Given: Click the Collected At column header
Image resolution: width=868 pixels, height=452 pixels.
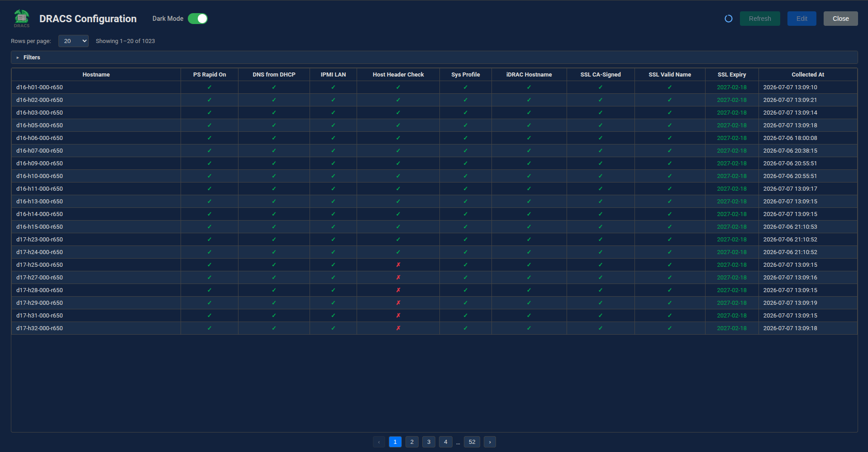Looking at the screenshot, I should point(808,75).
